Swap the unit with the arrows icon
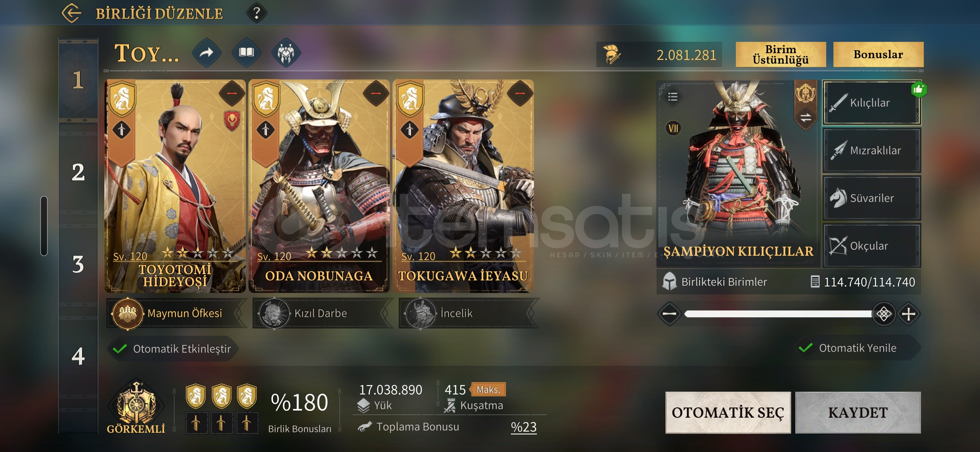980x452 pixels. 805,118
